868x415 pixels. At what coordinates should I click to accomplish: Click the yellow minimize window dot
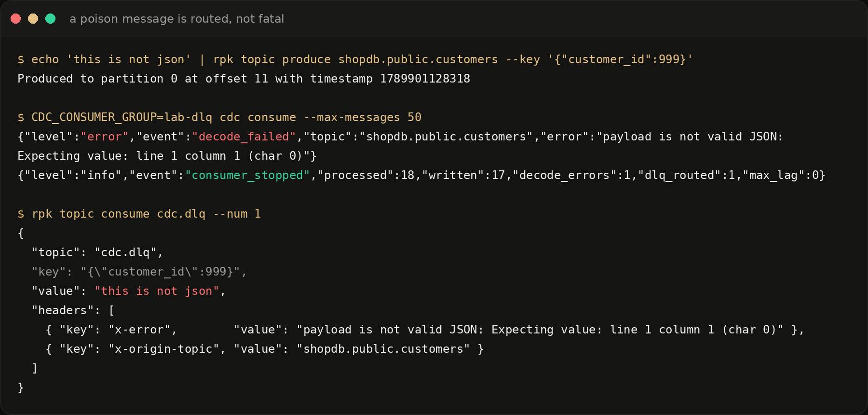pyautogui.click(x=33, y=19)
